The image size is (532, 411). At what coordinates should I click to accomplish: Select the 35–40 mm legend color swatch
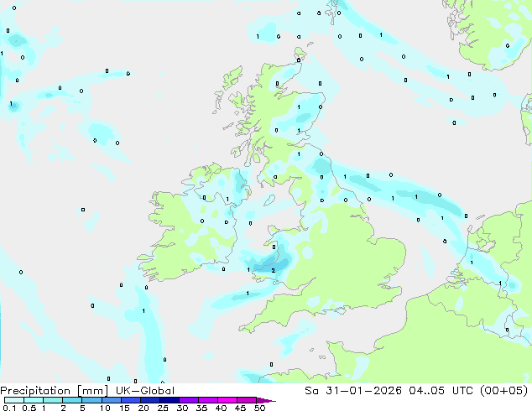coord(207,400)
